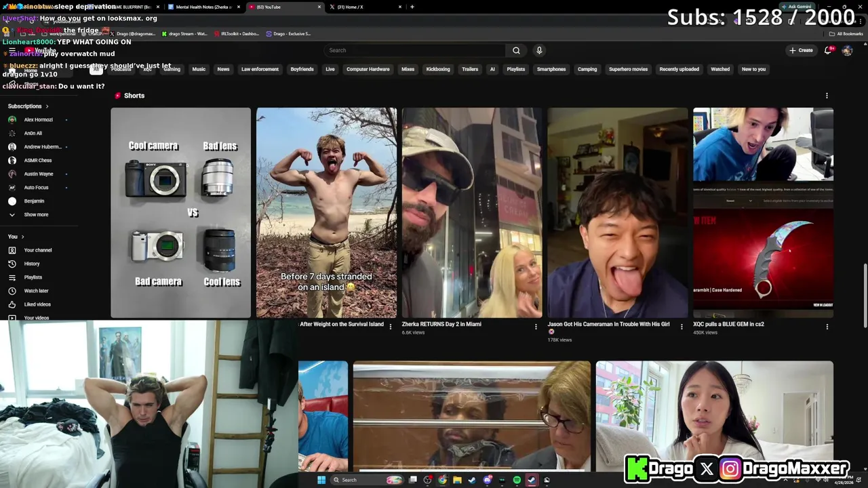Open options for Survival Island short

(390, 327)
